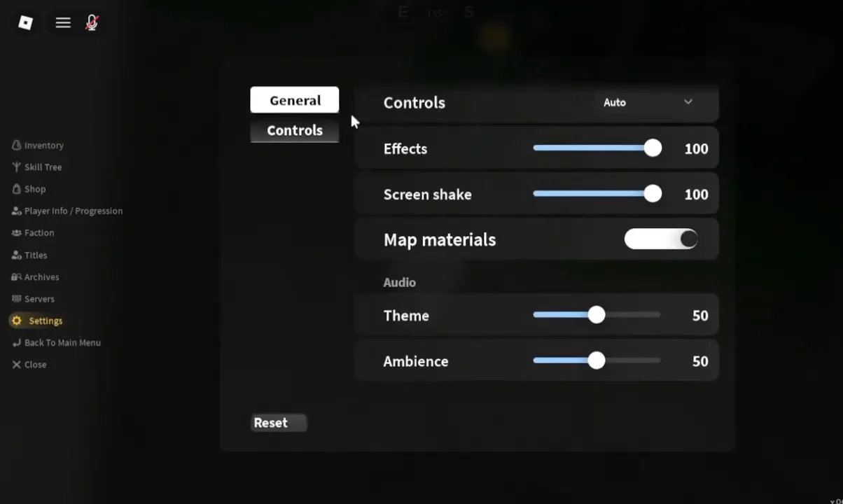Switch to the General tab
Screen dimensions: 843x504
coord(295,100)
